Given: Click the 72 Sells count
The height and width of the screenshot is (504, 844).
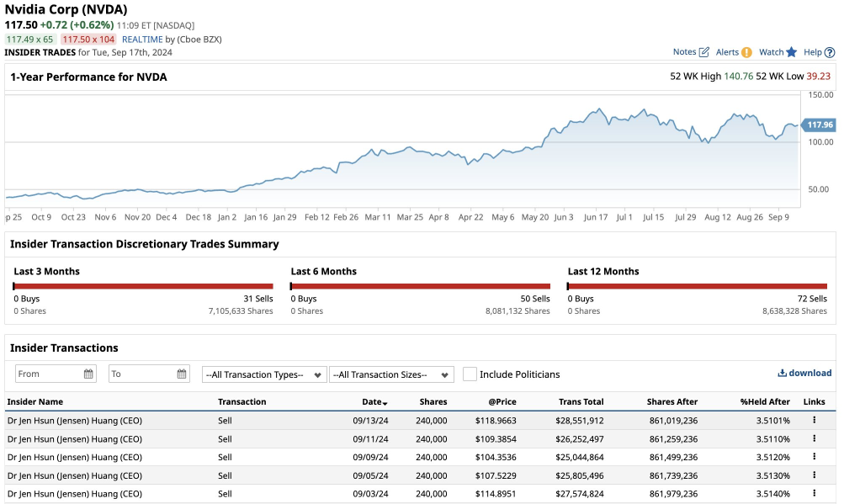Looking at the screenshot, I should 812,299.
